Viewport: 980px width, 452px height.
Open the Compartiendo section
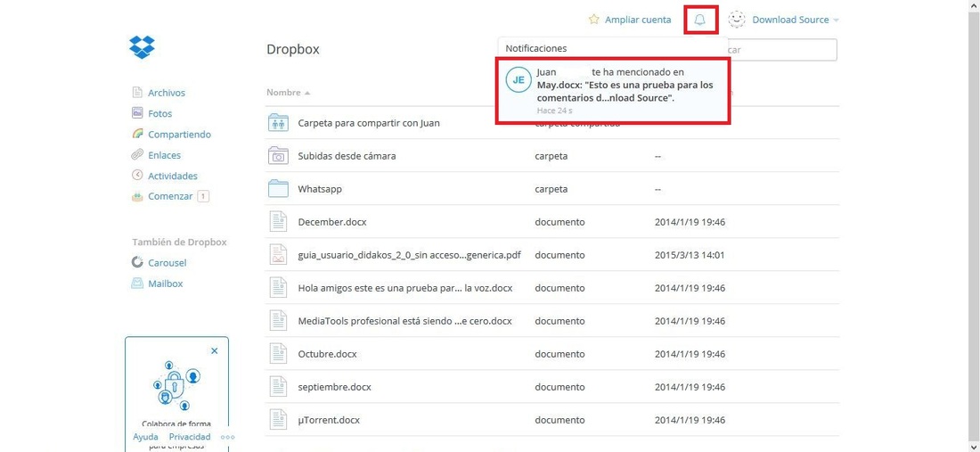(179, 134)
